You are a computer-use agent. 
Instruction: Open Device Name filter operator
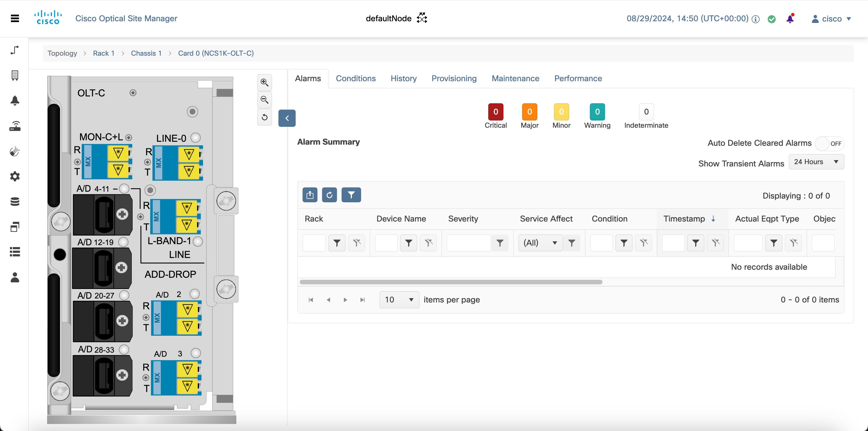pyautogui.click(x=409, y=243)
